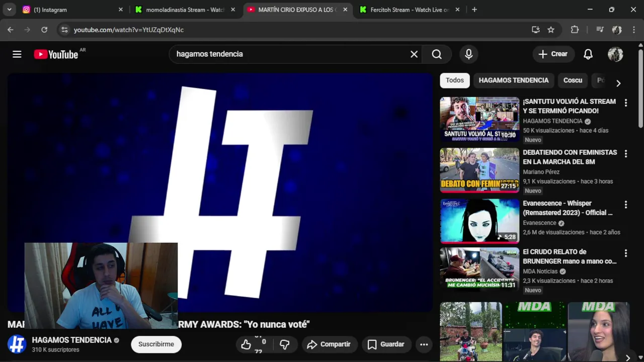Reload the page
The height and width of the screenshot is (362, 644).
[44, 30]
